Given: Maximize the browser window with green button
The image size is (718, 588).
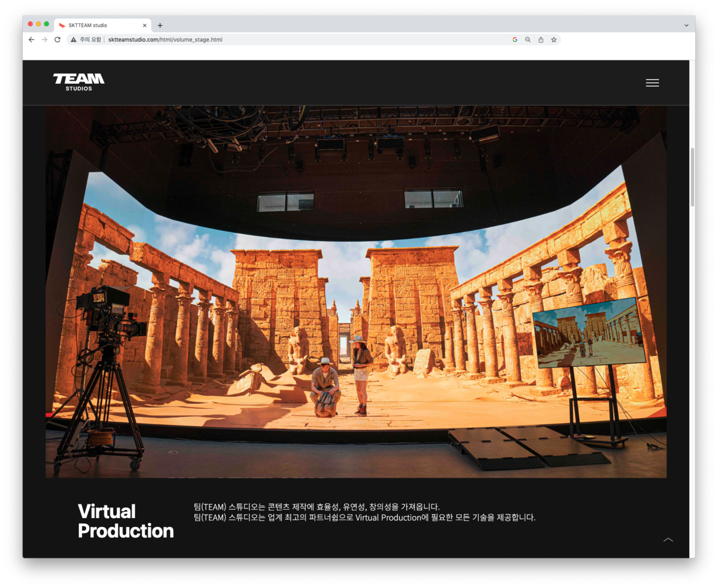Looking at the screenshot, I should coord(47,24).
